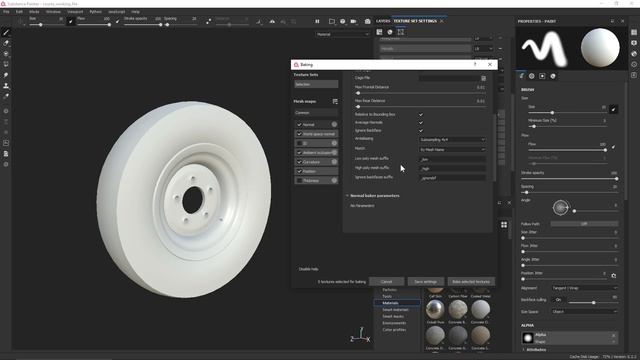This screenshot has height=360, width=640.
Task: Click the symmetry icon in top toolbar
Action: pos(272,21)
